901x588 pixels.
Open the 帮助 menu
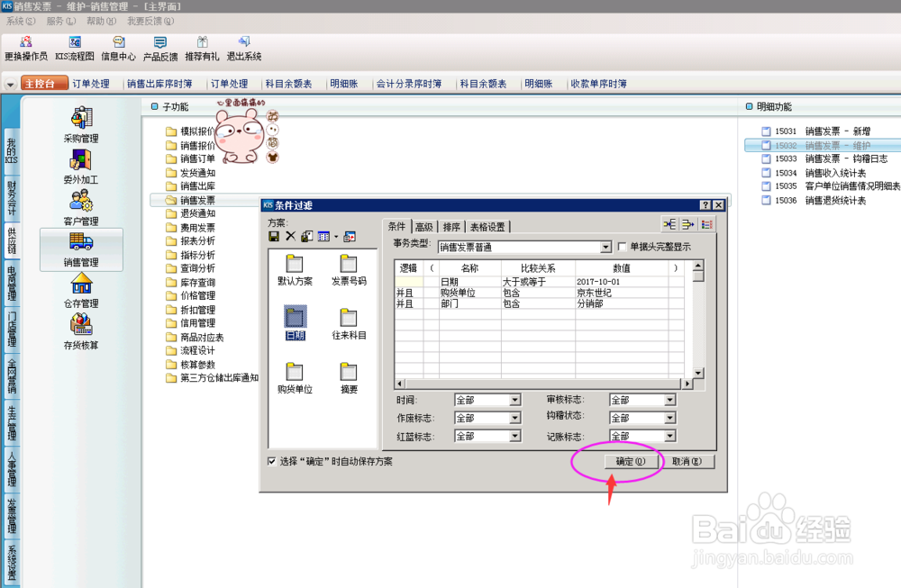(x=101, y=22)
